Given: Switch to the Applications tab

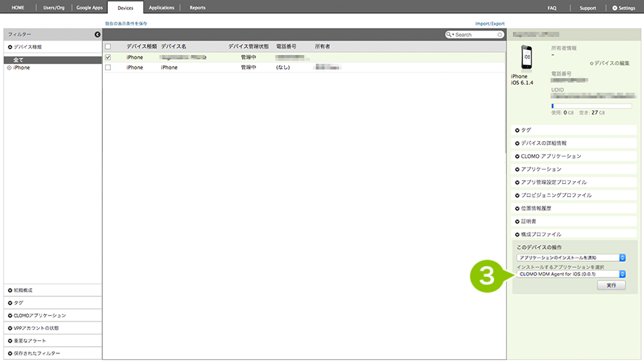Looking at the screenshot, I should (x=161, y=7).
